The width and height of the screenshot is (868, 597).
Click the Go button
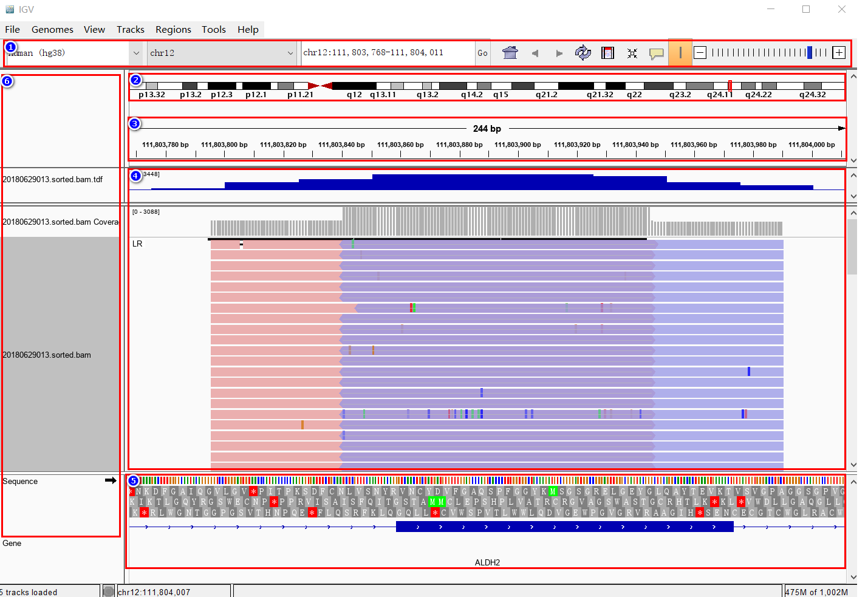coord(482,53)
